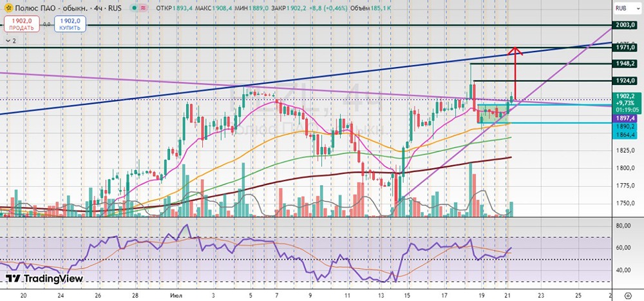644x301 pixels.
Task: Toggle the pink approximate-data indicator icon
Action: [x=144, y=8]
